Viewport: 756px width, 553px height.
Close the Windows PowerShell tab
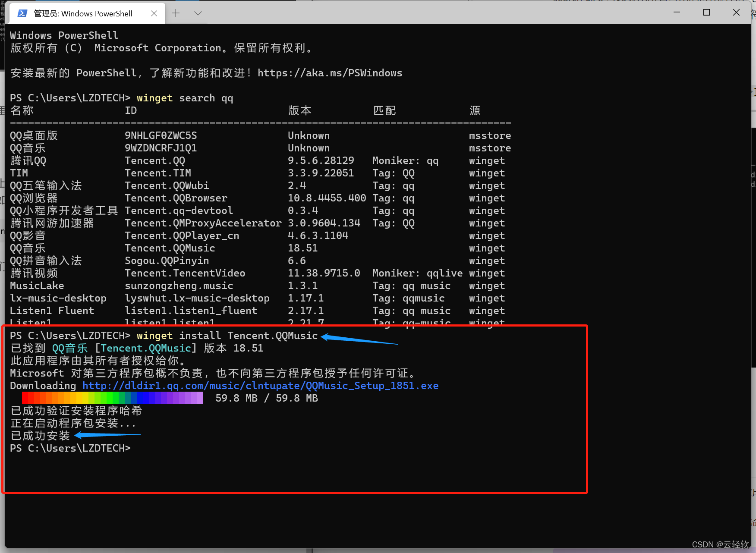point(154,13)
